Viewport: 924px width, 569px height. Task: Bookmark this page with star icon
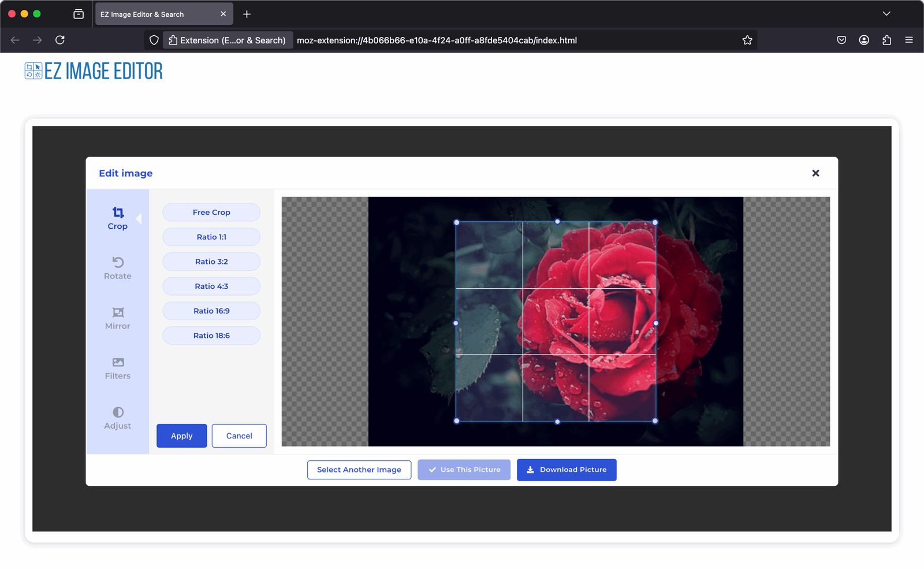747,40
